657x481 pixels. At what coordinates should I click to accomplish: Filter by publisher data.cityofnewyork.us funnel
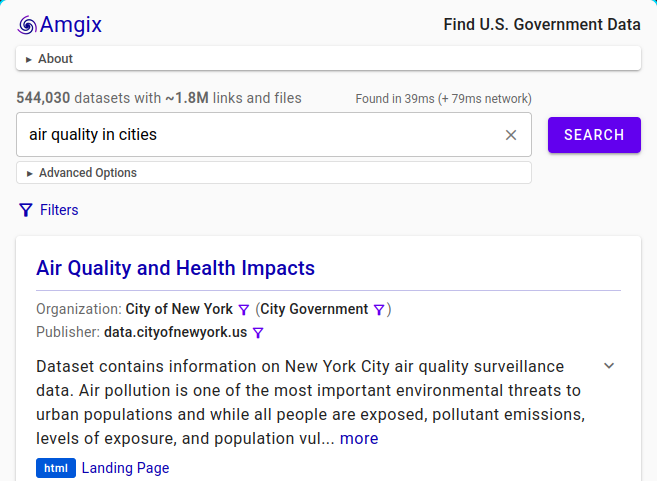258,333
